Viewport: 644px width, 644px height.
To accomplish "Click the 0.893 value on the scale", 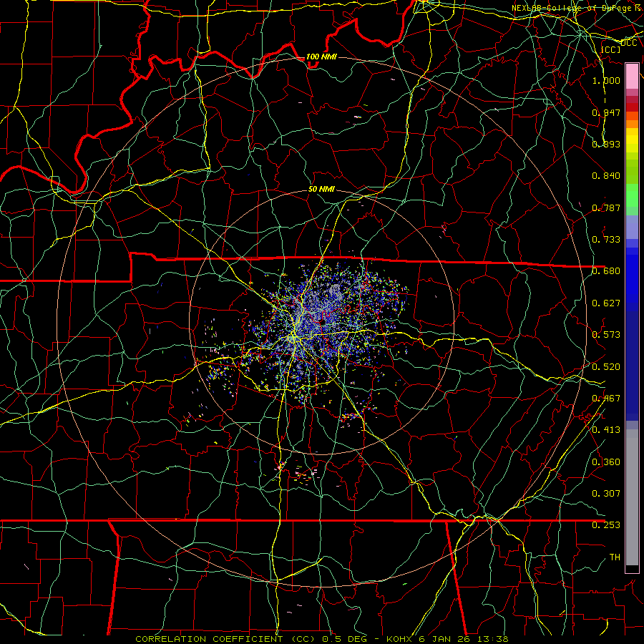I will tap(606, 144).
